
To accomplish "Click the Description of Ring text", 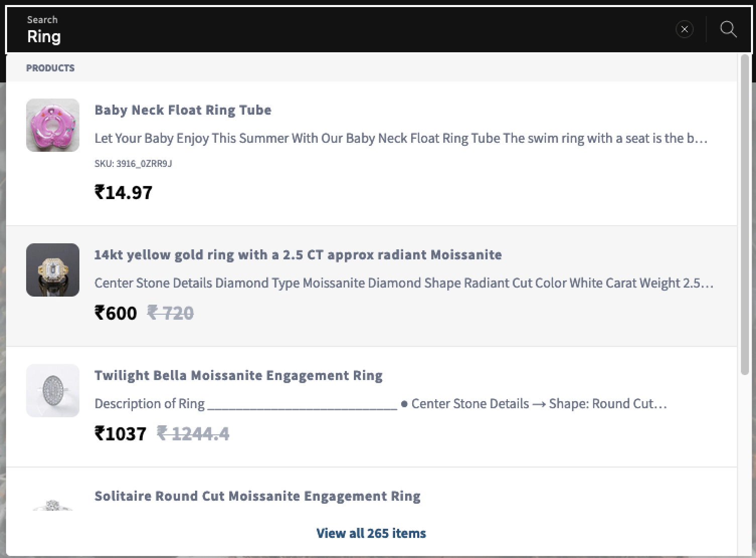I will click(150, 404).
